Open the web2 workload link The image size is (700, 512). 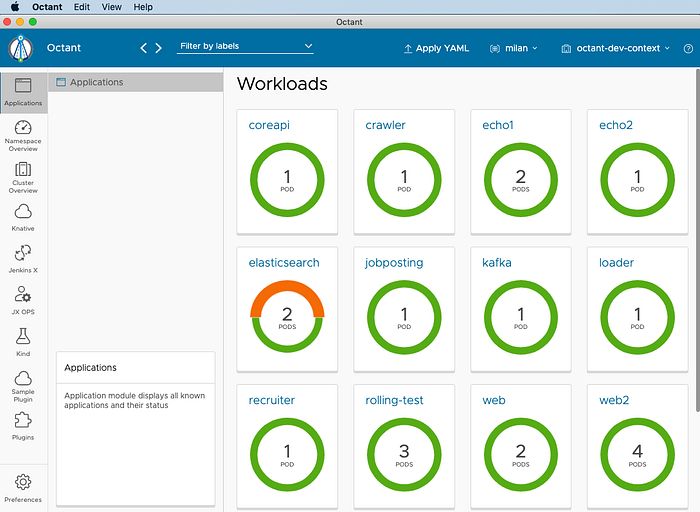pos(614,400)
